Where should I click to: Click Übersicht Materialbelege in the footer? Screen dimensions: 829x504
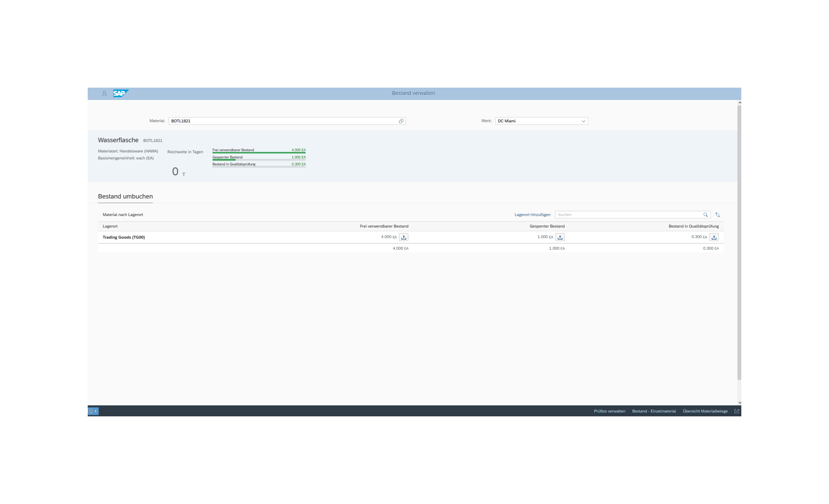(x=705, y=411)
